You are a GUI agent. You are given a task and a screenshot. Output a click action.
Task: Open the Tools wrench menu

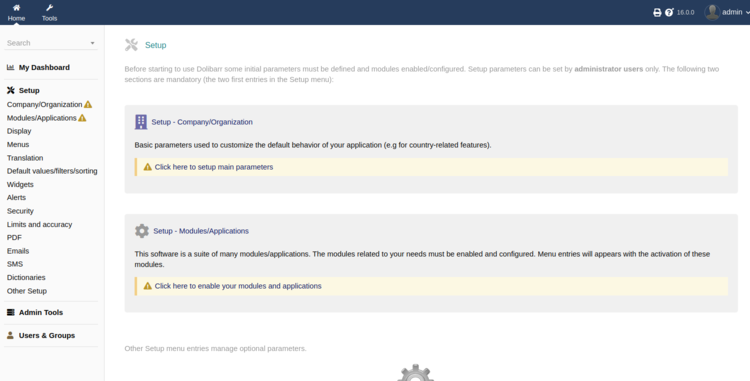click(x=49, y=8)
